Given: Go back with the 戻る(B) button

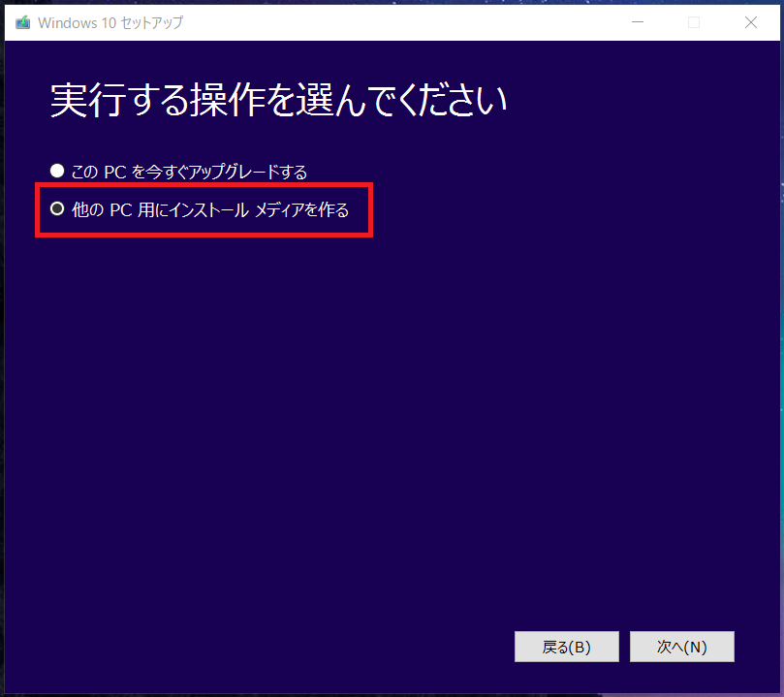Looking at the screenshot, I should coord(566,647).
